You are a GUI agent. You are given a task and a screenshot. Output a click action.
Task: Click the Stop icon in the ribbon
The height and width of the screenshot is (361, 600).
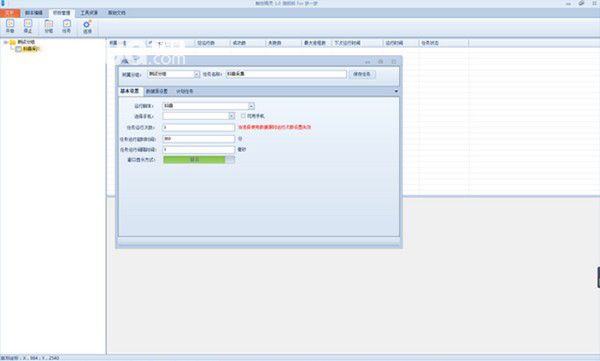[28, 24]
